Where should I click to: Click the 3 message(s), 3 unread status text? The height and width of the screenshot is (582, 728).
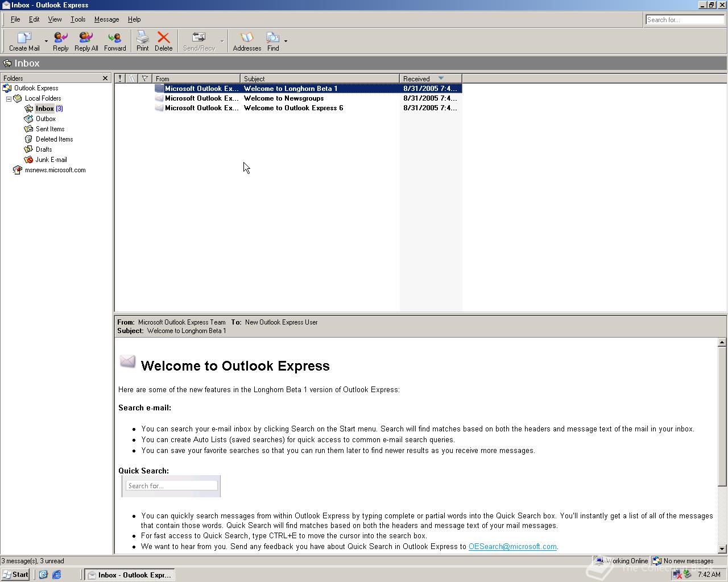[32, 561]
